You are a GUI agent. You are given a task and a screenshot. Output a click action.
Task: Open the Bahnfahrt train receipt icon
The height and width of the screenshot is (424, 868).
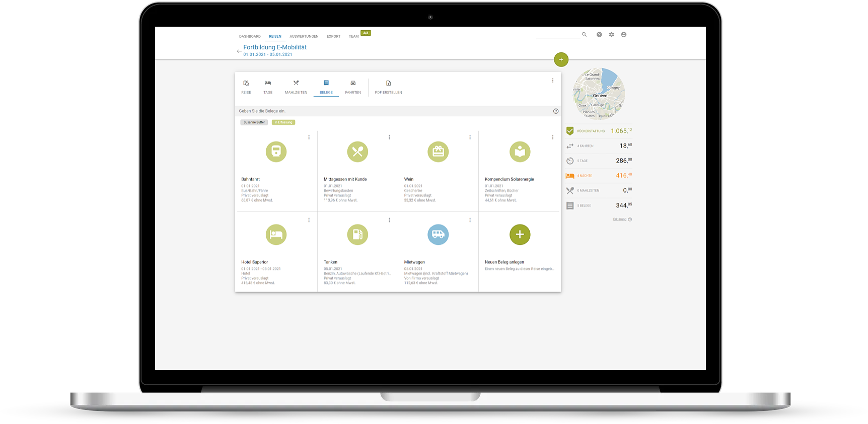pos(276,152)
